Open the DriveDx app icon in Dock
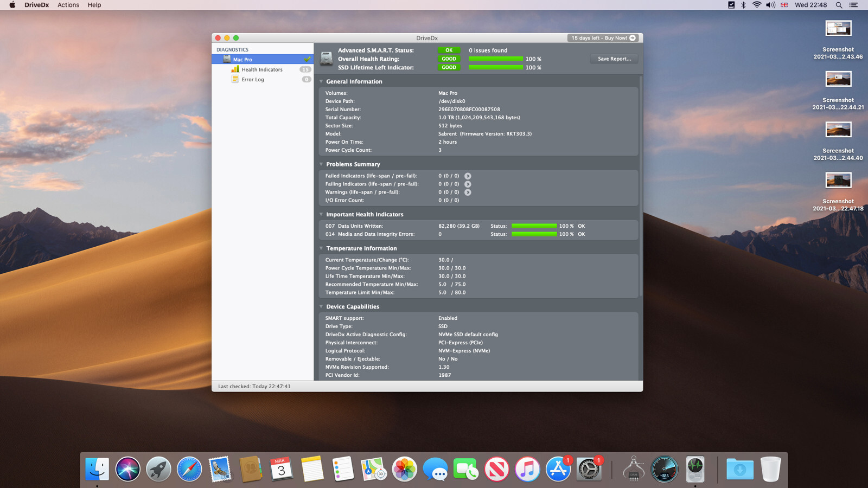The width and height of the screenshot is (868, 488). point(695,469)
